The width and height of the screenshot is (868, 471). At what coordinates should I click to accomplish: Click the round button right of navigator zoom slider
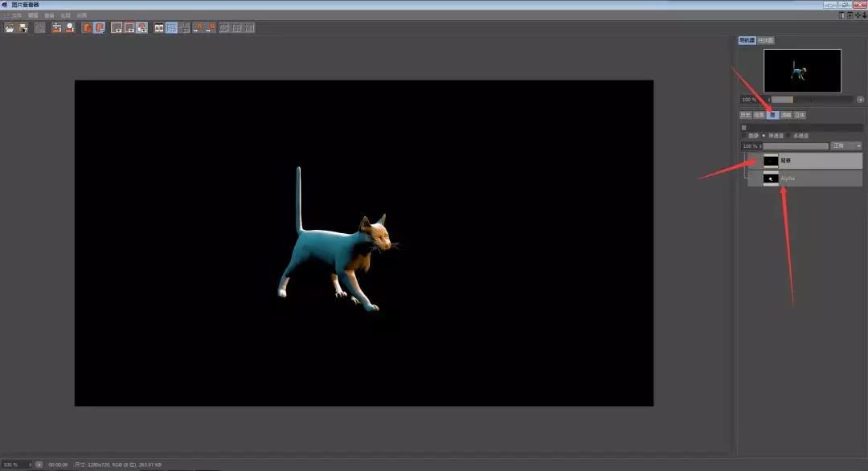point(860,100)
